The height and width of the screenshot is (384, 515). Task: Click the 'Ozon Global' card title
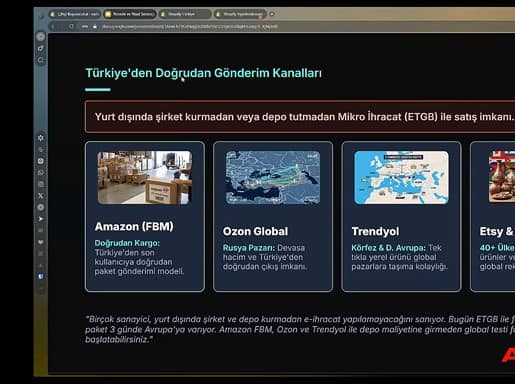coord(255,231)
